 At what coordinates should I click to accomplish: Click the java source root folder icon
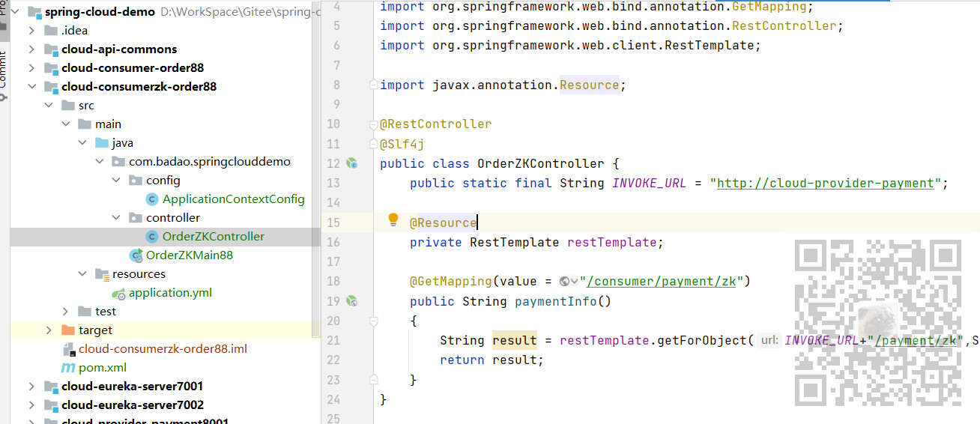point(102,143)
